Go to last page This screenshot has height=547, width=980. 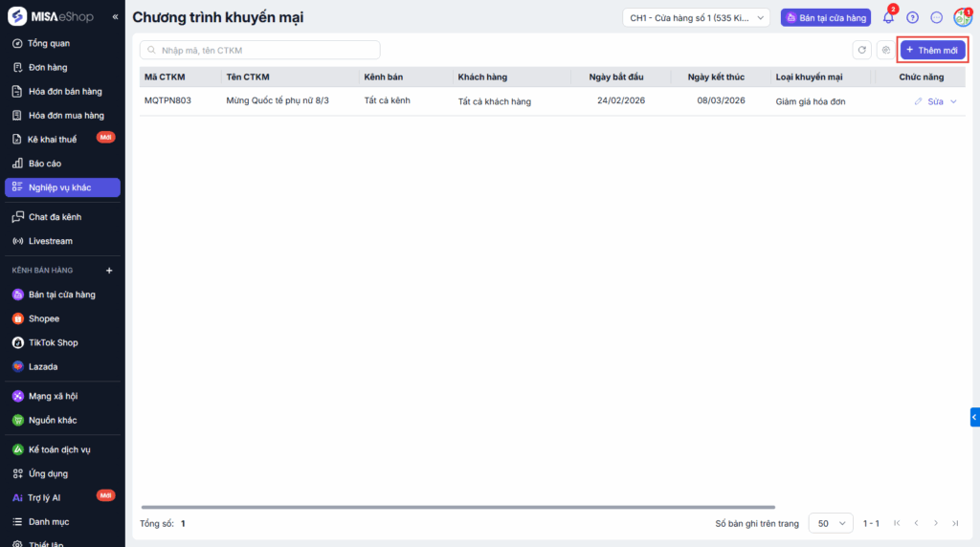click(955, 523)
